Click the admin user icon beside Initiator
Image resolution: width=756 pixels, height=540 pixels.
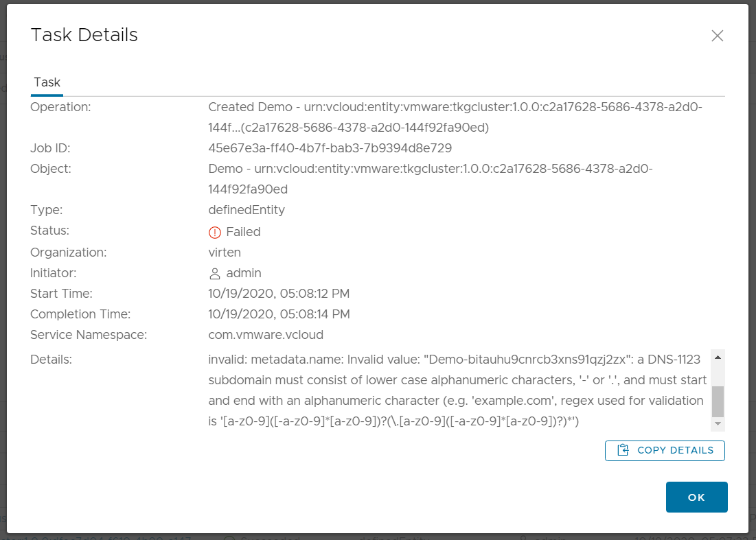coord(214,274)
